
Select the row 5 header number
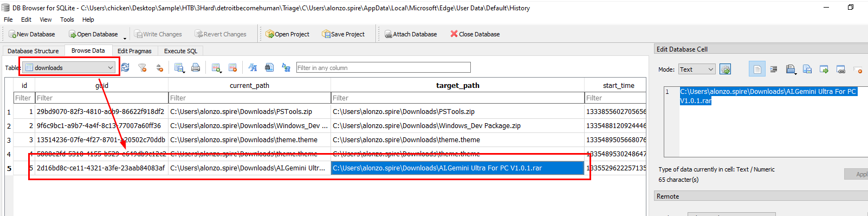(9, 169)
